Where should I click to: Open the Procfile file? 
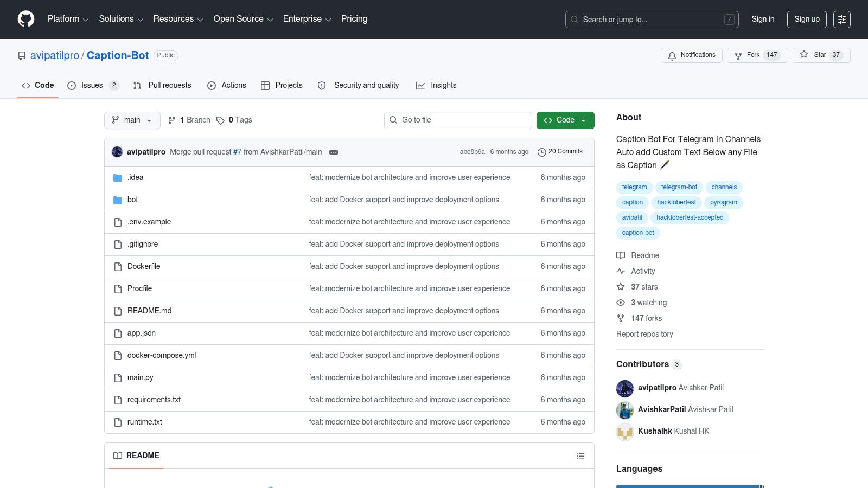coord(139,289)
